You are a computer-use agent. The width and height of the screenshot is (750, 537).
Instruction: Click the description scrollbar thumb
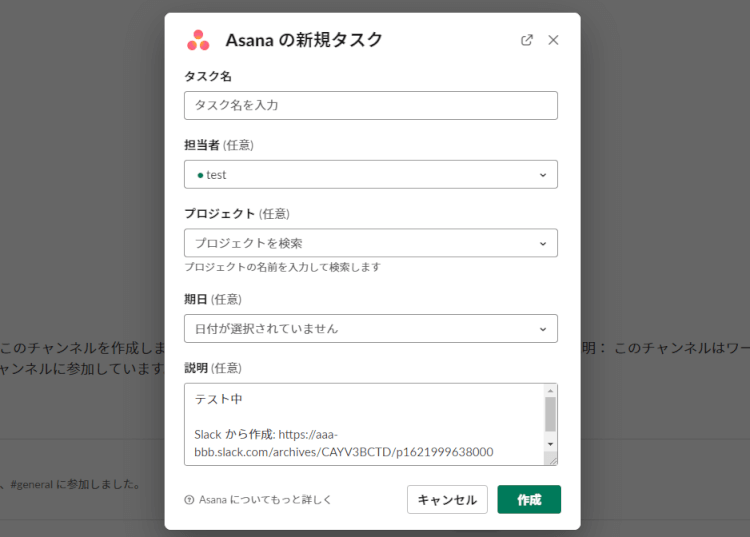tap(550, 413)
